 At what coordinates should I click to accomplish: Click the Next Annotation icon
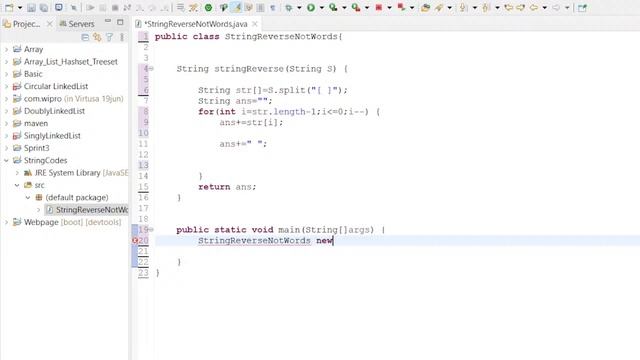pyautogui.click(x=463, y=7)
